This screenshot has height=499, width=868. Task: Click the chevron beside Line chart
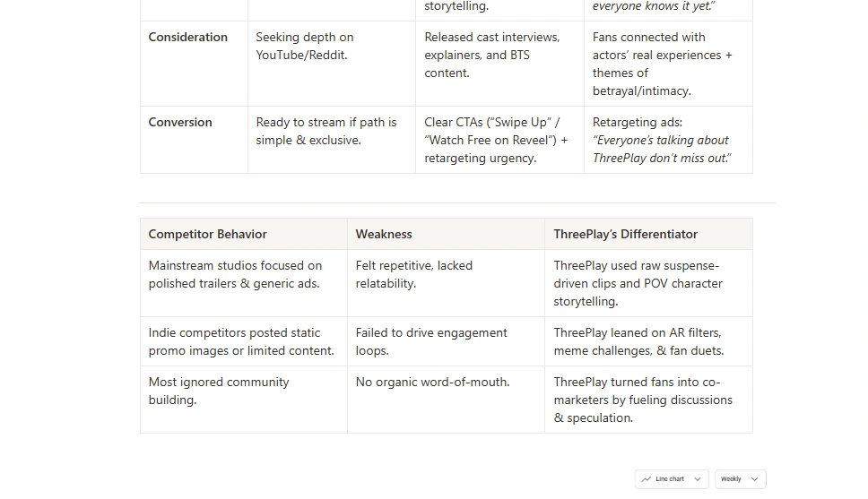click(x=698, y=479)
